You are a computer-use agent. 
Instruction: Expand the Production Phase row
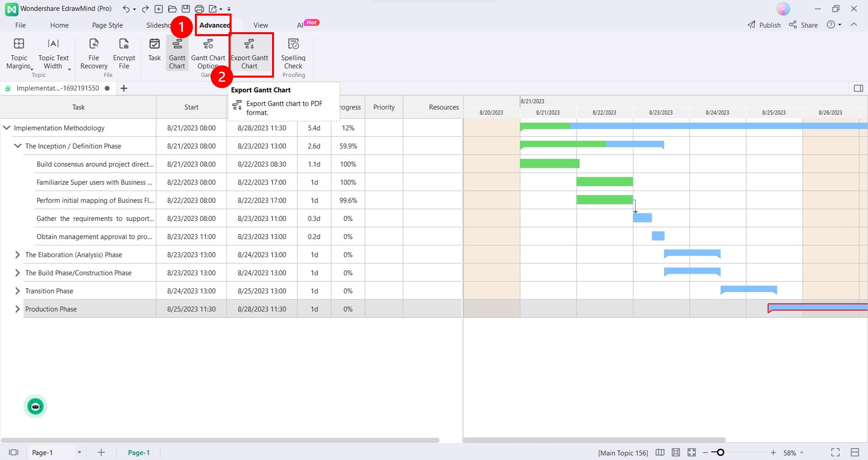point(18,309)
